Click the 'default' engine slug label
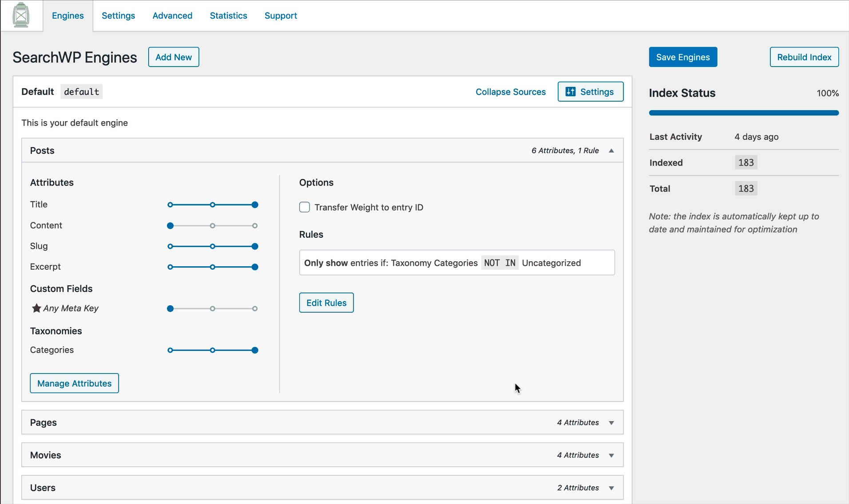Viewport: 849px width, 504px height. click(x=82, y=91)
